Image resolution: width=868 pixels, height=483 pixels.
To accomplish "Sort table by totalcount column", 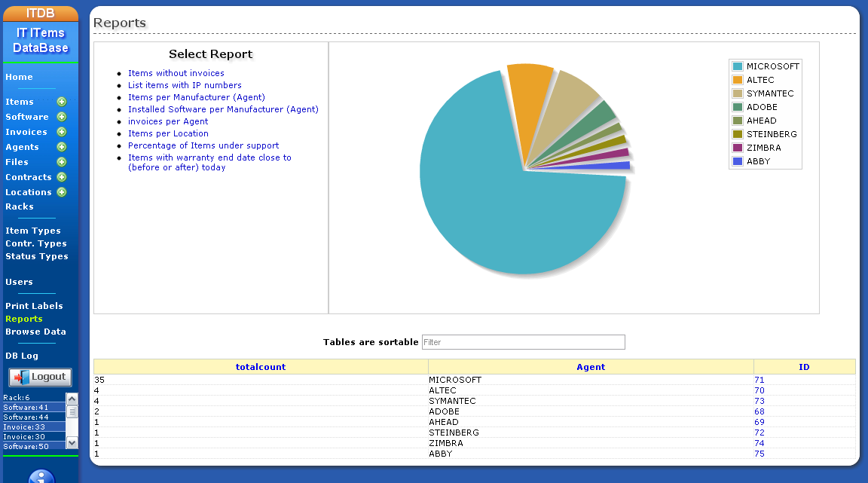I will (260, 367).
